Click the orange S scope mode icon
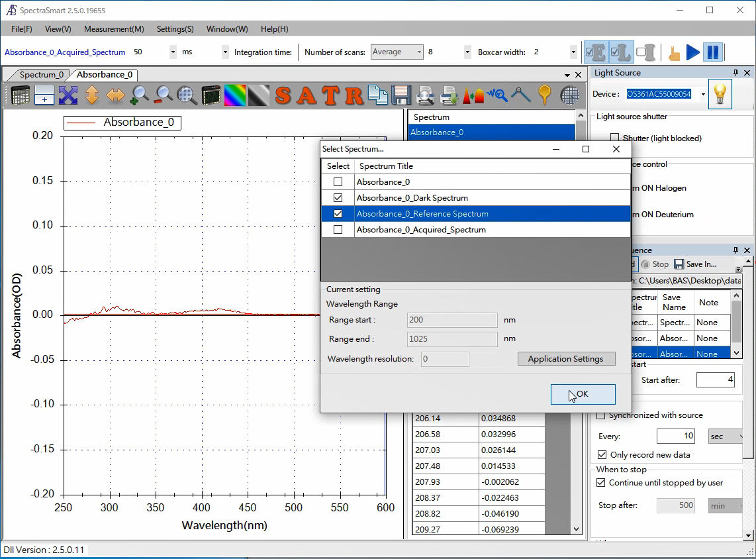The width and height of the screenshot is (756, 559). (x=283, y=95)
